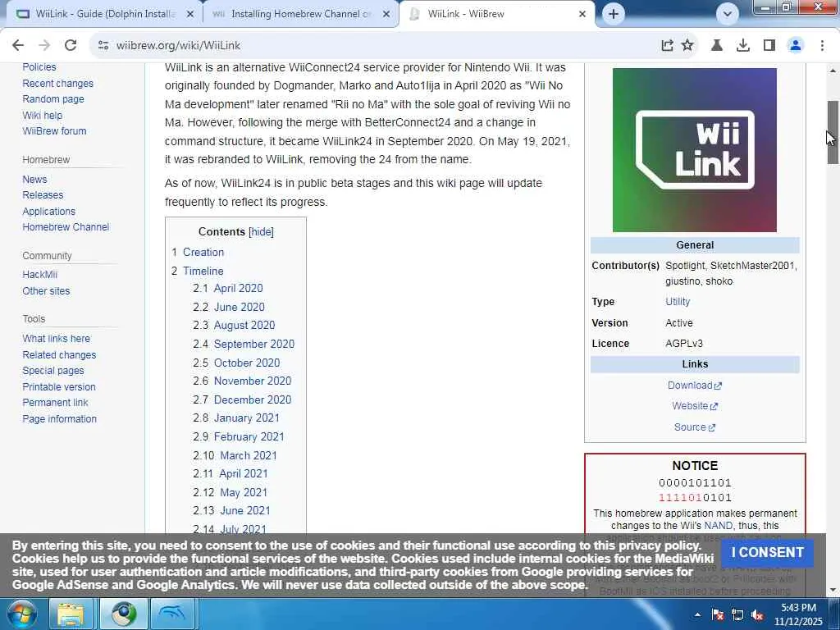Open Applications sidebar link
The image size is (840, 630).
tap(48, 212)
